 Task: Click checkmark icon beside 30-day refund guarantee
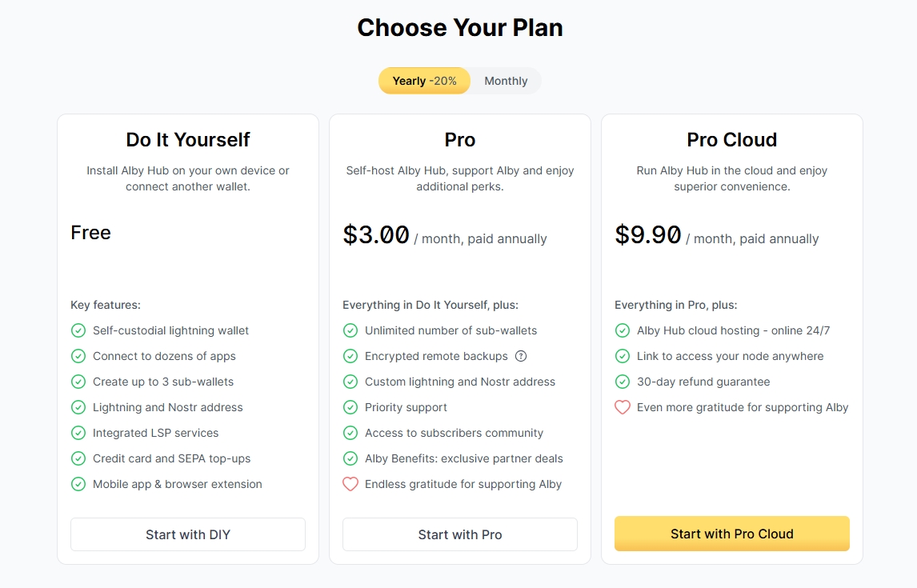coord(623,382)
